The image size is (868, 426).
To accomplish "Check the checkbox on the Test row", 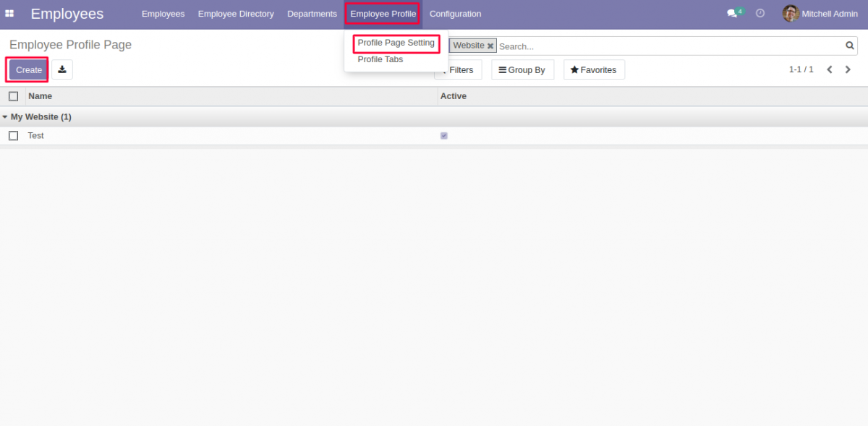I will click(x=12, y=135).
